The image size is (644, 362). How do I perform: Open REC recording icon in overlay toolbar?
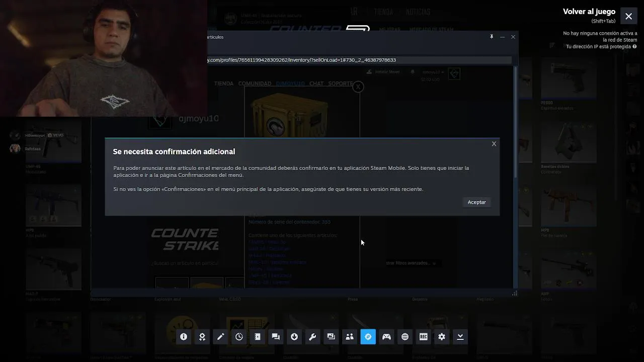(423, 337)
